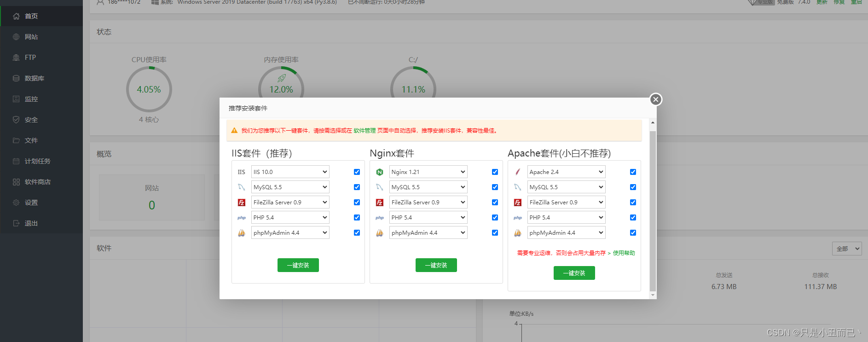The height and width of the screenshot is (342, 868).
Task: Click the calendar icon beside 计划任务
Action: pyautogui.click(x=16, y=161)
